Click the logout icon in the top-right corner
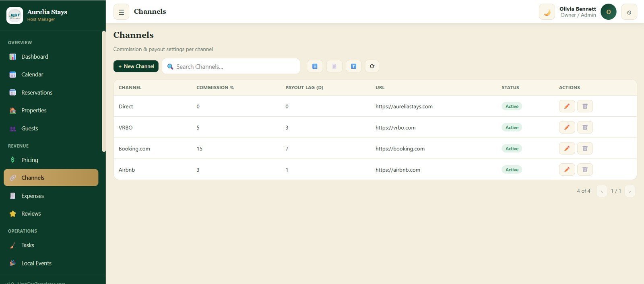Screen dimensions: 644x284 [x=629, y=12]
